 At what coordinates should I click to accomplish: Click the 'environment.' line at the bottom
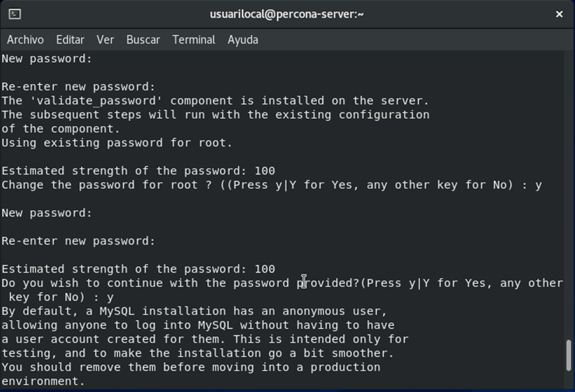[43, 381]
